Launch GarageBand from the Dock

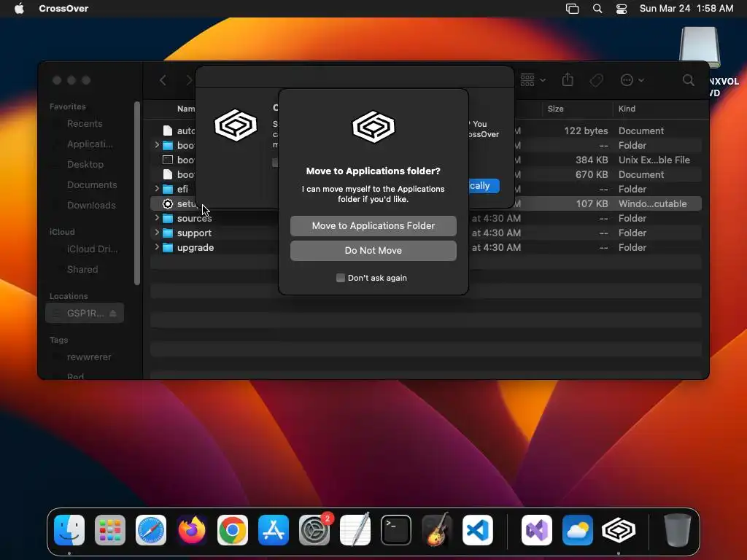pos(437,530)
